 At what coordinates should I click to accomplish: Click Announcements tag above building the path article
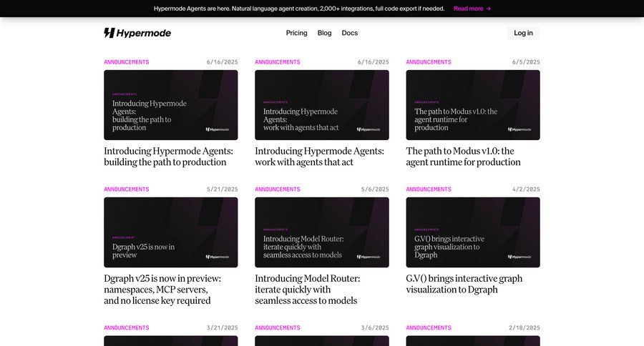pyautogui.click(x=127, y=62)
